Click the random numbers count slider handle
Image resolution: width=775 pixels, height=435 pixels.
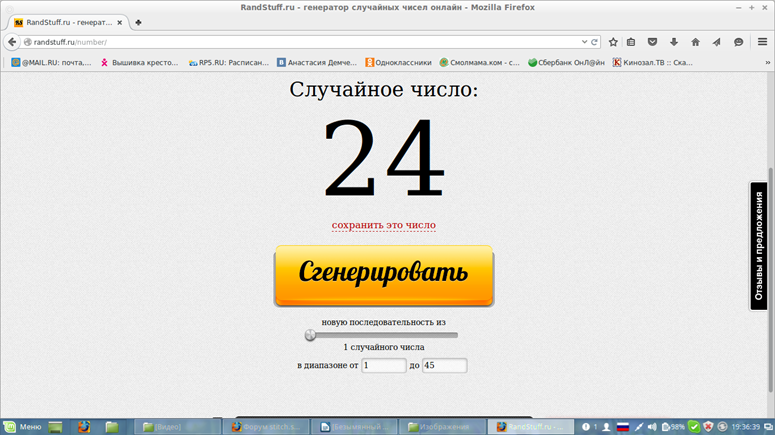coord(310,335)
